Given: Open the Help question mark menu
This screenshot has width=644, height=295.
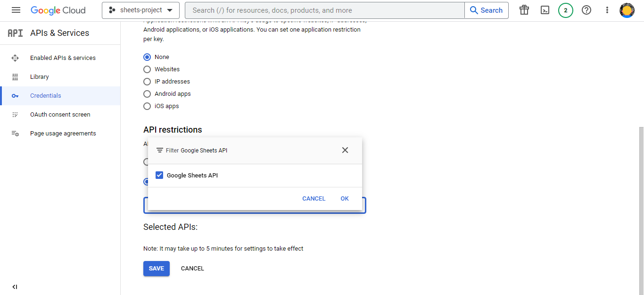Looking at the screenshot, I should tap(586, 10).
